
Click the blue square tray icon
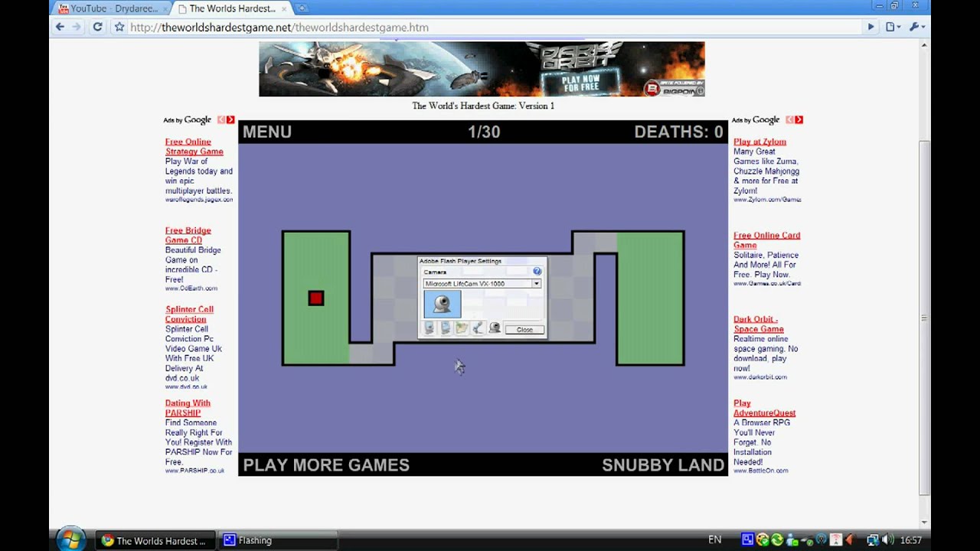click(x=748, y=540)
